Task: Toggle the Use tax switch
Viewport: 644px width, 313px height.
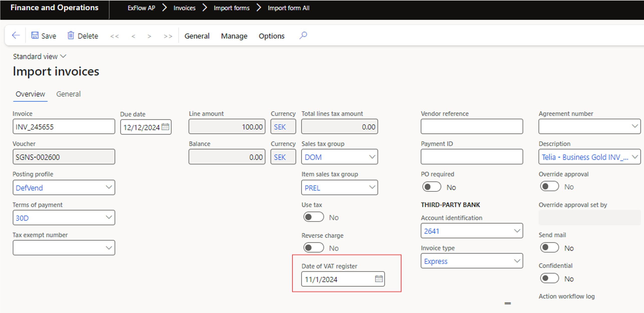Action: (313, 217)
